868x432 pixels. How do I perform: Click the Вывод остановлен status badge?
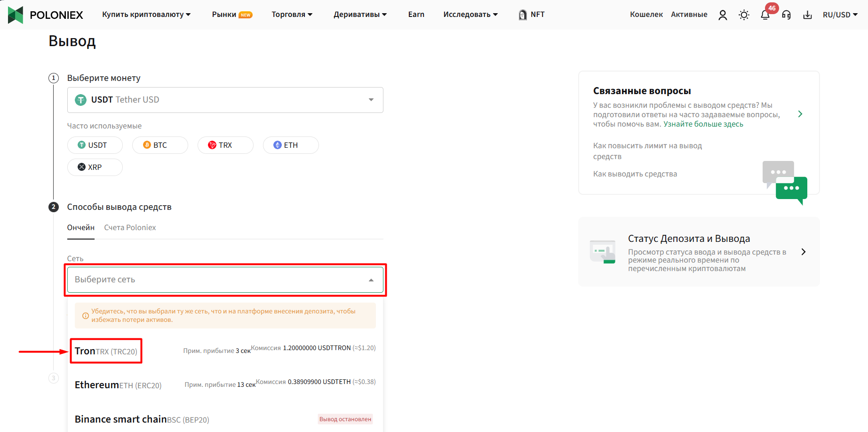pyautogui.click(x=345, y=419)
